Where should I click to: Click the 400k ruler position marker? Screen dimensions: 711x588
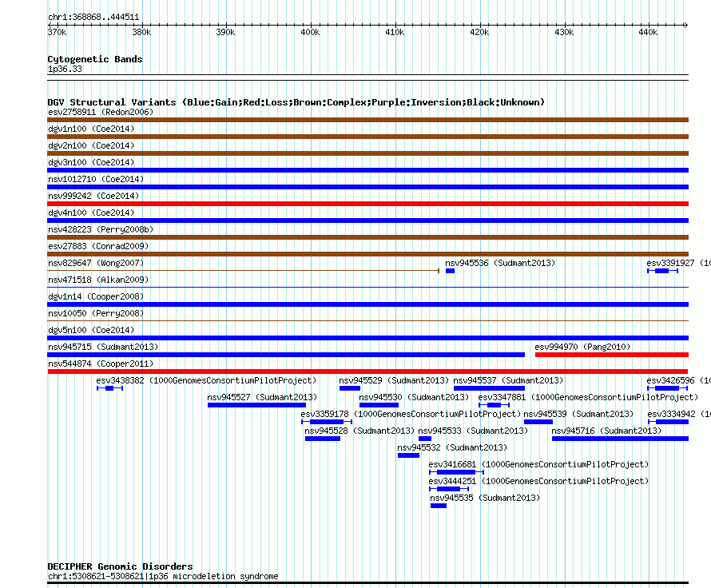point(310,32)
